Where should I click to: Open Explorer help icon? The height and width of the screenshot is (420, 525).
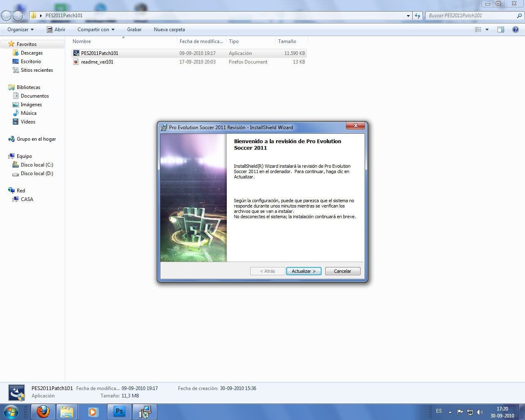[x=515, y=30]
